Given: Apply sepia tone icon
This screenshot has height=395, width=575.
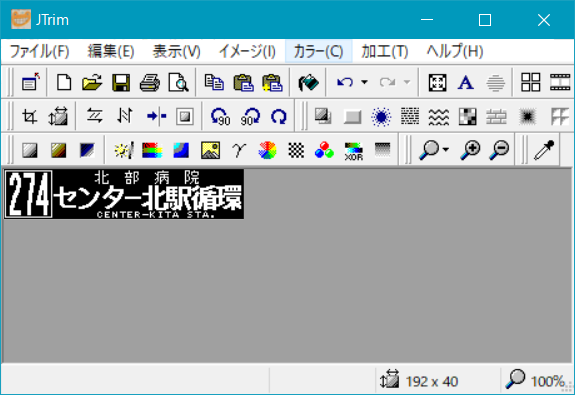Looking at the screenshot, I should (x=59, y=150).
